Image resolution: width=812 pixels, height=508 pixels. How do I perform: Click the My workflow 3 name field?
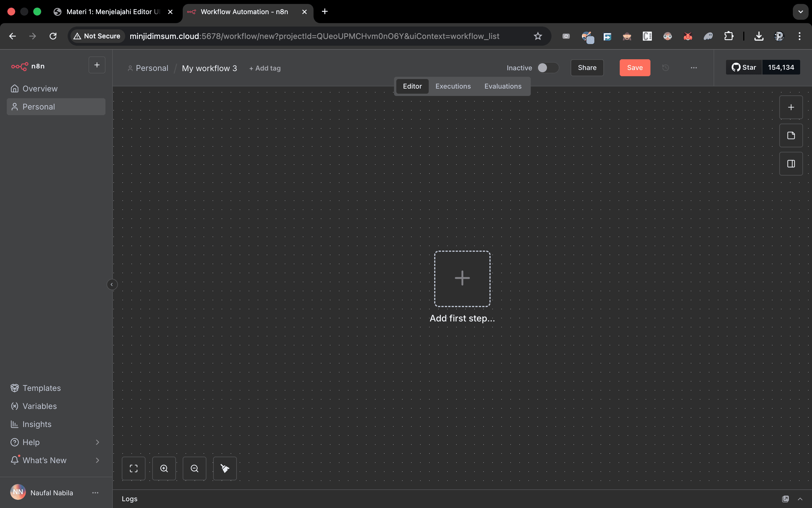point(209,68)
